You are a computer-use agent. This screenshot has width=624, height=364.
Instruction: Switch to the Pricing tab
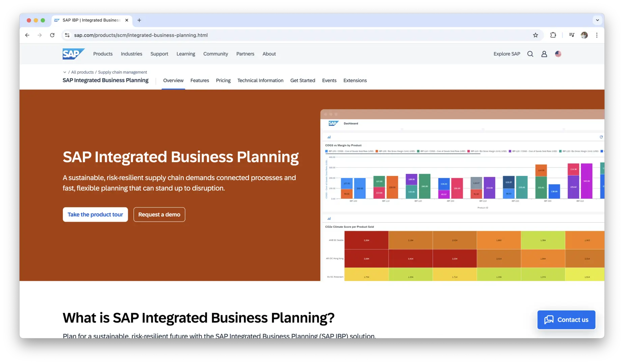pyautogui.click(x=223, y=81)
